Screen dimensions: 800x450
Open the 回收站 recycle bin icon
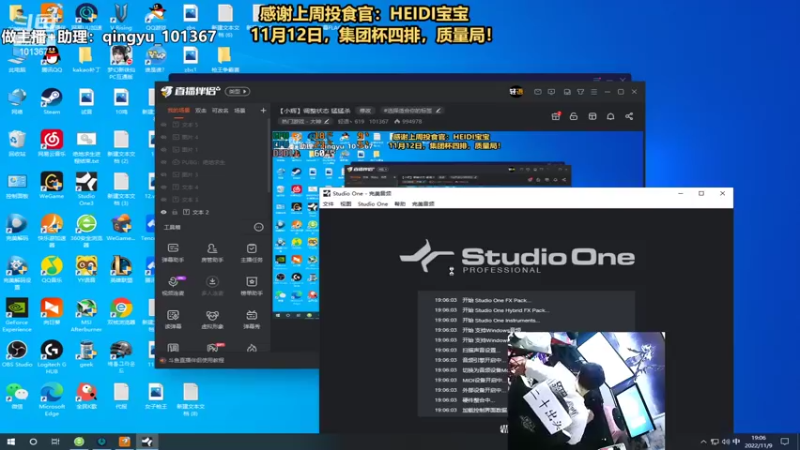pyautogui.click(x=17, y=143)
